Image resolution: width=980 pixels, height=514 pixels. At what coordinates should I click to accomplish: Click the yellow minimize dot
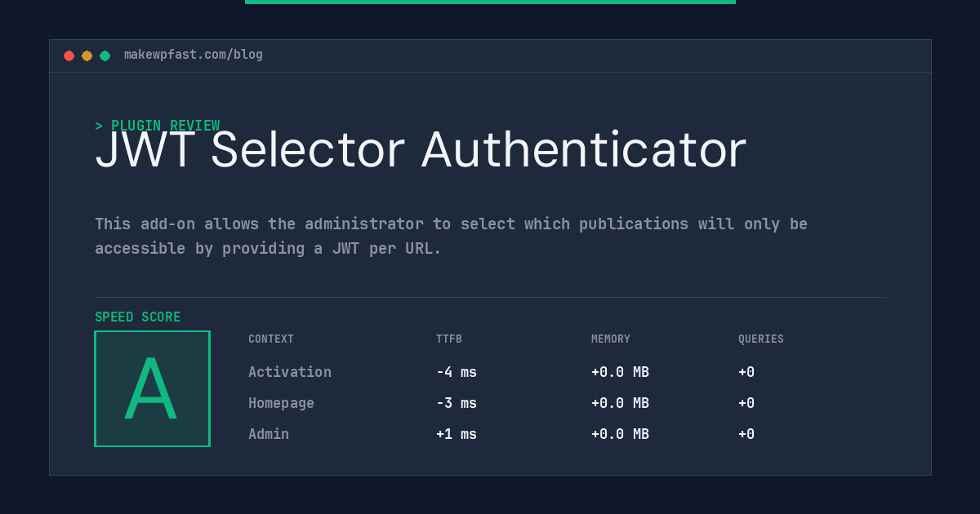click(x=87, y=55)
